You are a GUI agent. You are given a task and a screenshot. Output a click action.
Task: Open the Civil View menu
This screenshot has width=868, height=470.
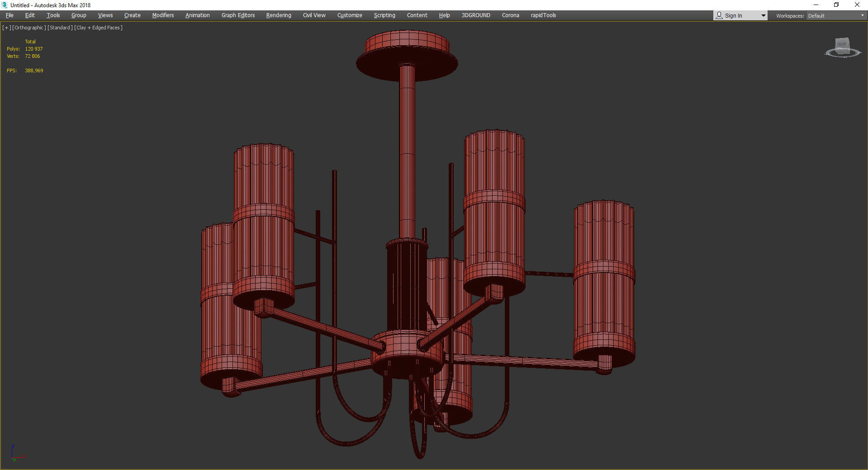[314, 15]
